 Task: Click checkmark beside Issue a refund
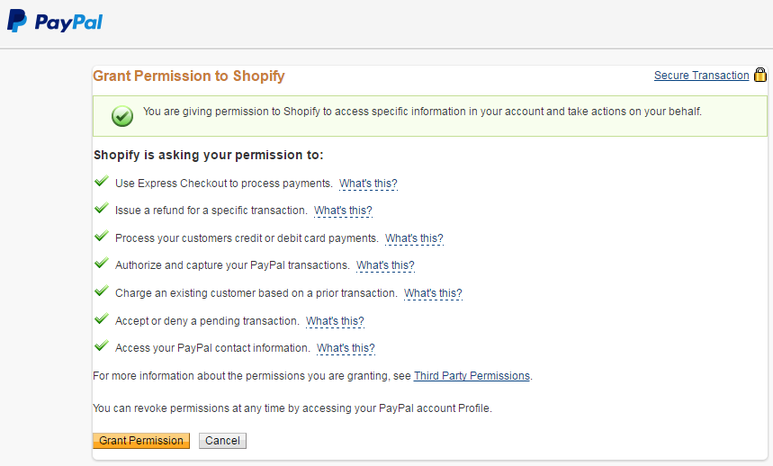[x=100, y=209]
